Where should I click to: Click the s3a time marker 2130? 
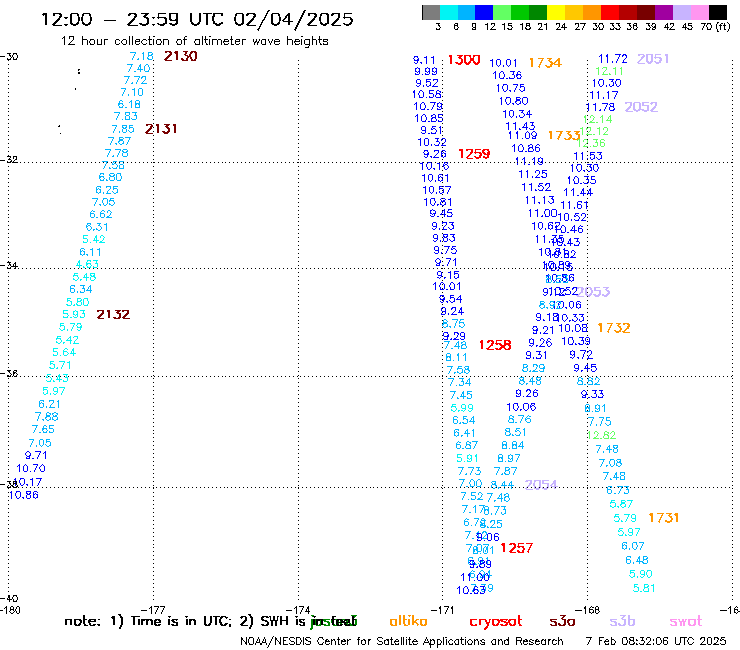coord(180,56)
